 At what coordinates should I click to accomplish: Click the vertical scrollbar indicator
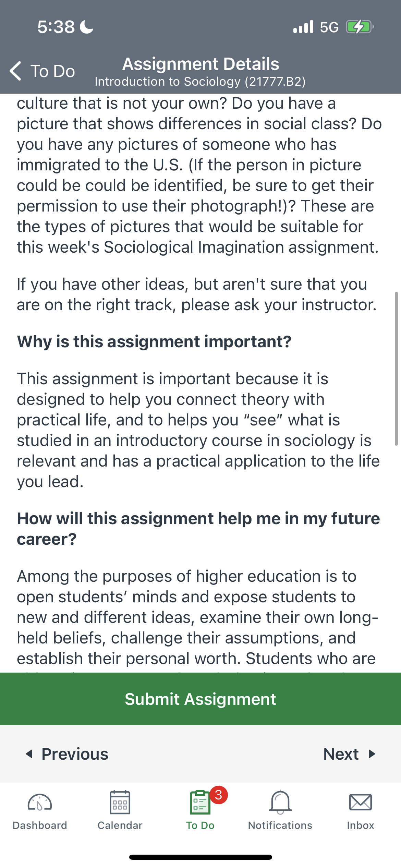pyautogui.click(x=396, y=369)
